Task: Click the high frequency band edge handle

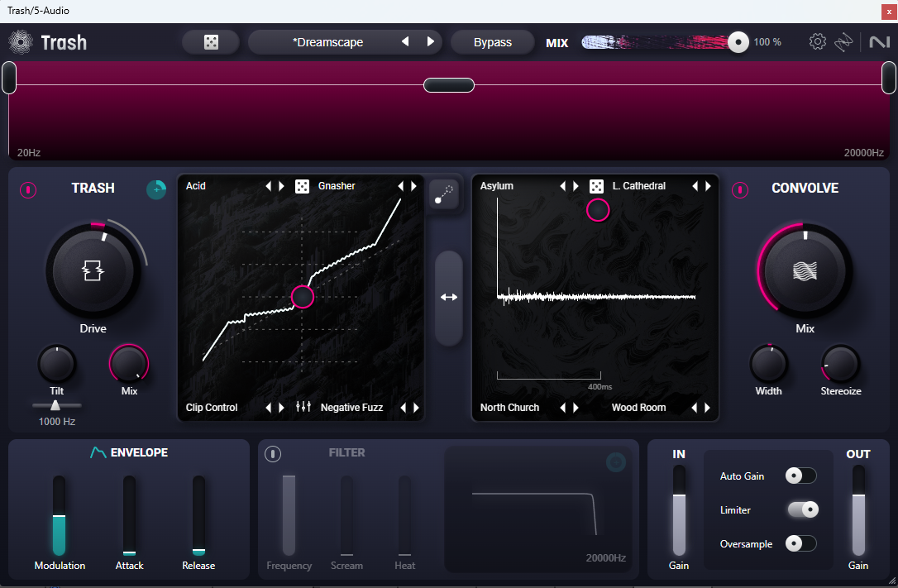Action: click(888, 78)
